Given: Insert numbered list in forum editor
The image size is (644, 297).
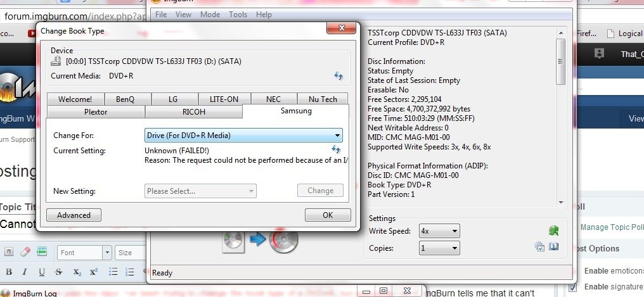Looking at the screenshot, I should tap(129, 272).
